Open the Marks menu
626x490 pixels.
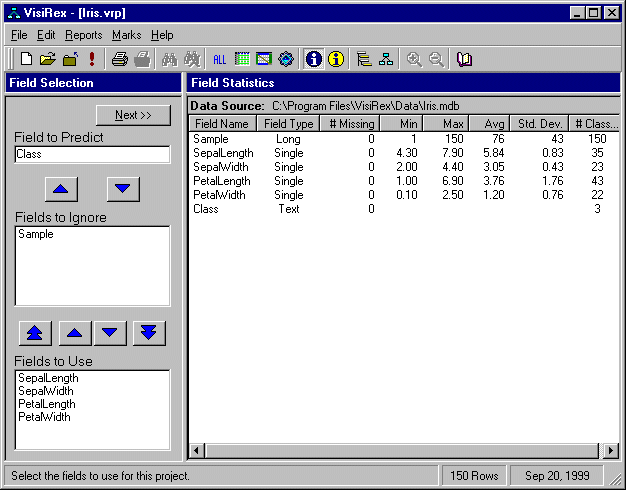tap(126, 35)
